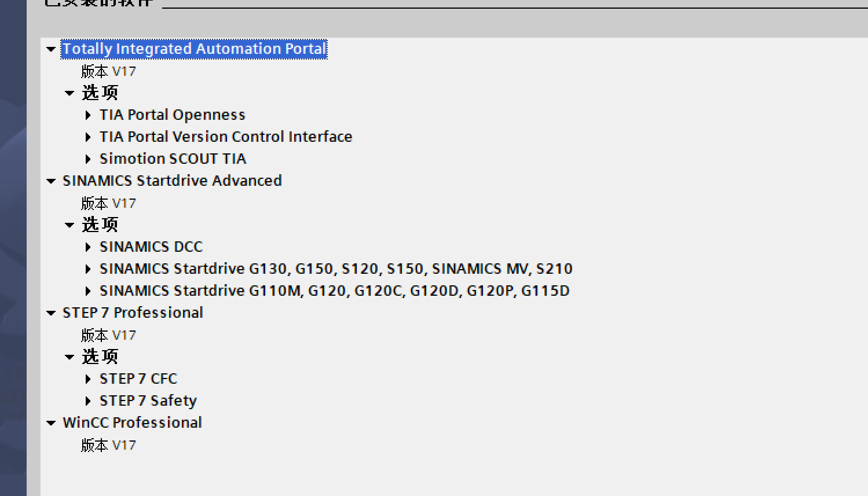
Task: Select 版本 V17 under Totally Integrated Automation Portal
Action: pos(108,72)
